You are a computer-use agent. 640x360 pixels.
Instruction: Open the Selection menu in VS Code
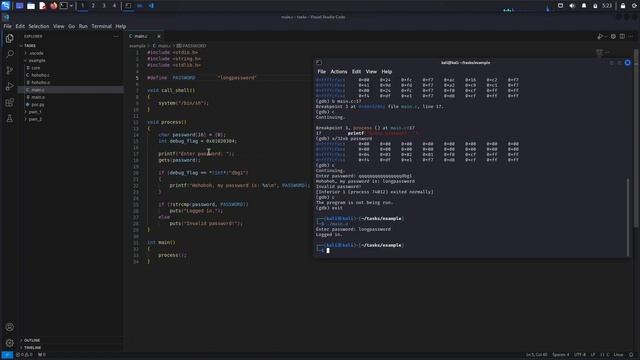(39, 26)
